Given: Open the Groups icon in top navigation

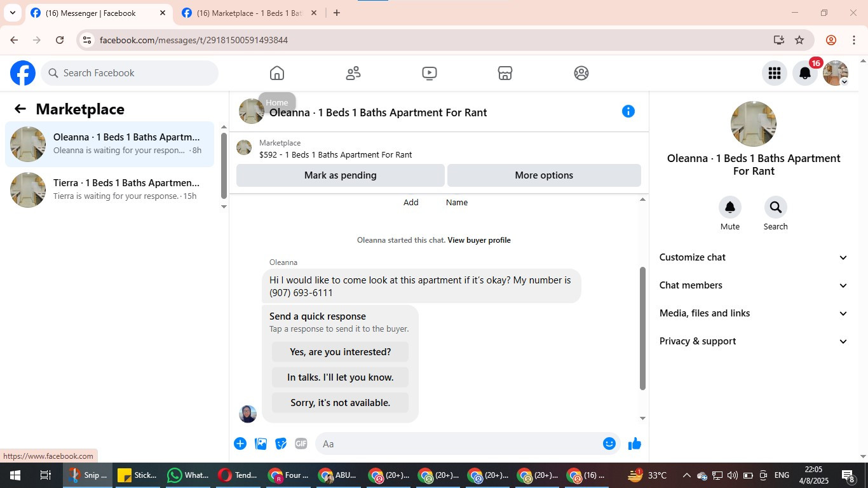Looking at the screenshot, I should coord(581,73).
